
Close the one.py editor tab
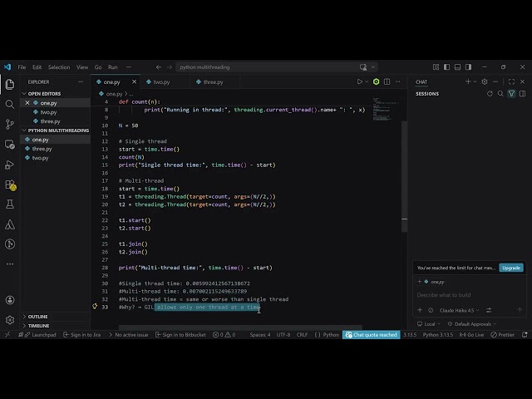point(134,81)
